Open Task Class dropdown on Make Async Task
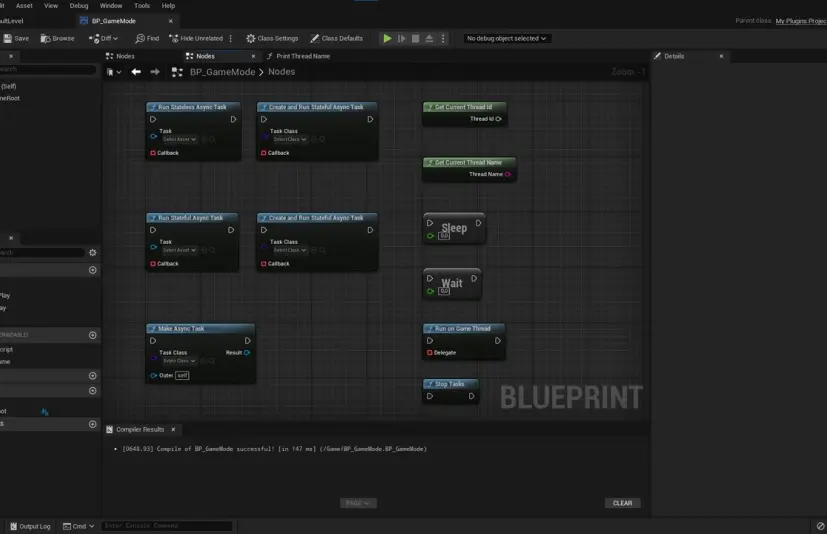 click(179, 361)
